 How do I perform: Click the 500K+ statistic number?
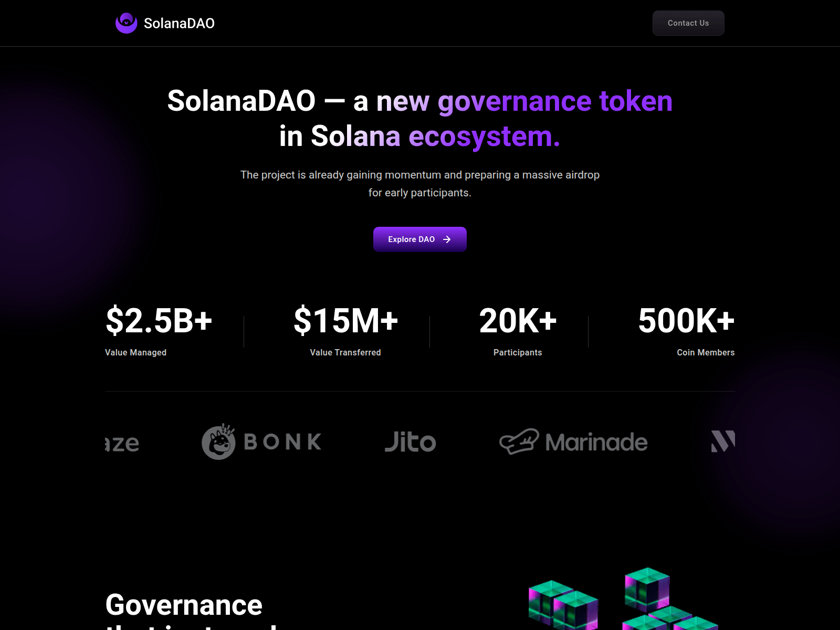coord(686,321)
